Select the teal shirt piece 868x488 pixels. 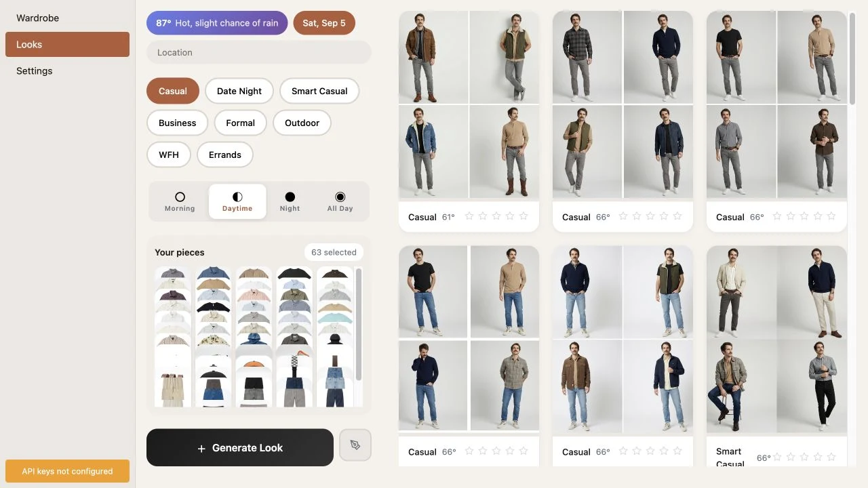(335, 318)
